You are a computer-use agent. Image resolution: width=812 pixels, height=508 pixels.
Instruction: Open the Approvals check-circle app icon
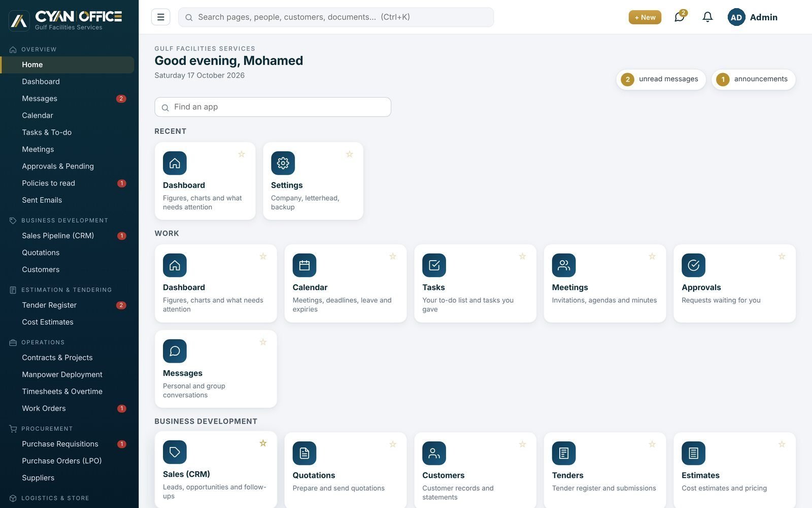[693, 265]
